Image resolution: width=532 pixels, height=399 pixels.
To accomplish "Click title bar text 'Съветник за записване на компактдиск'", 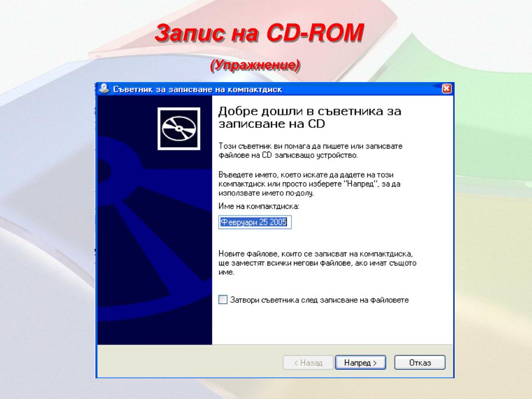I will coord(197,89).
